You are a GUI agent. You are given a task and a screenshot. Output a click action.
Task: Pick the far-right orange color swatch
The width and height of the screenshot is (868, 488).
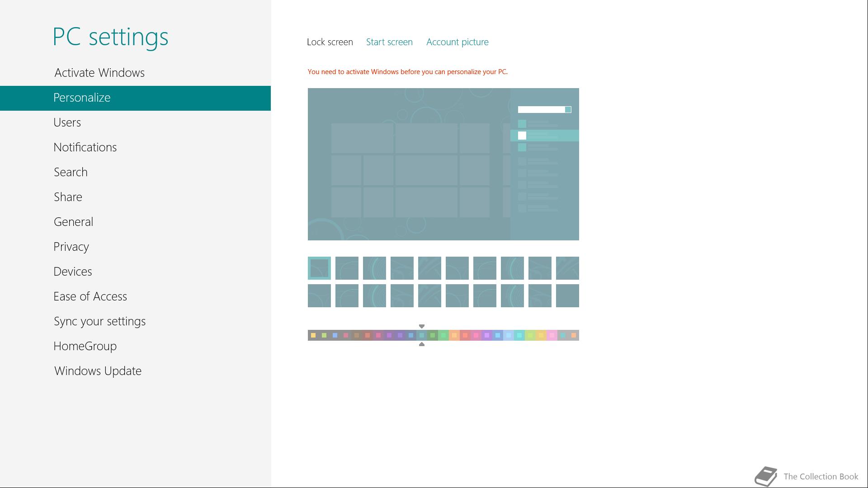click(x=574, y=335)
